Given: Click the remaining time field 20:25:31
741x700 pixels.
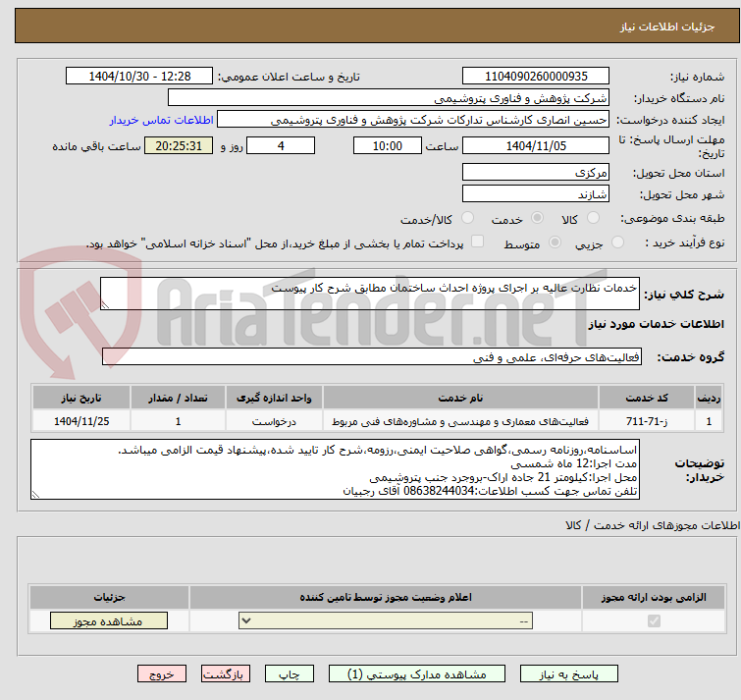Looking at the screenshot, I should [x=179, y=145].
